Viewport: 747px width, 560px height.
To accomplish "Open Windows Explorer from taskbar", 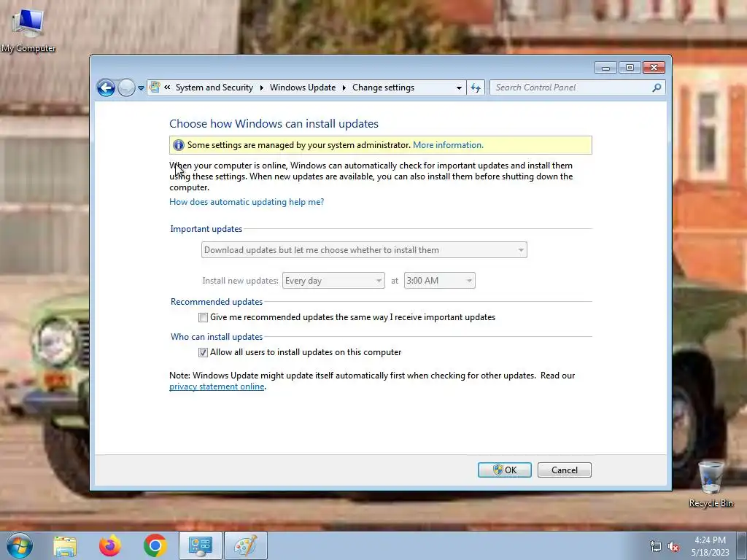I will click(65, 545).
